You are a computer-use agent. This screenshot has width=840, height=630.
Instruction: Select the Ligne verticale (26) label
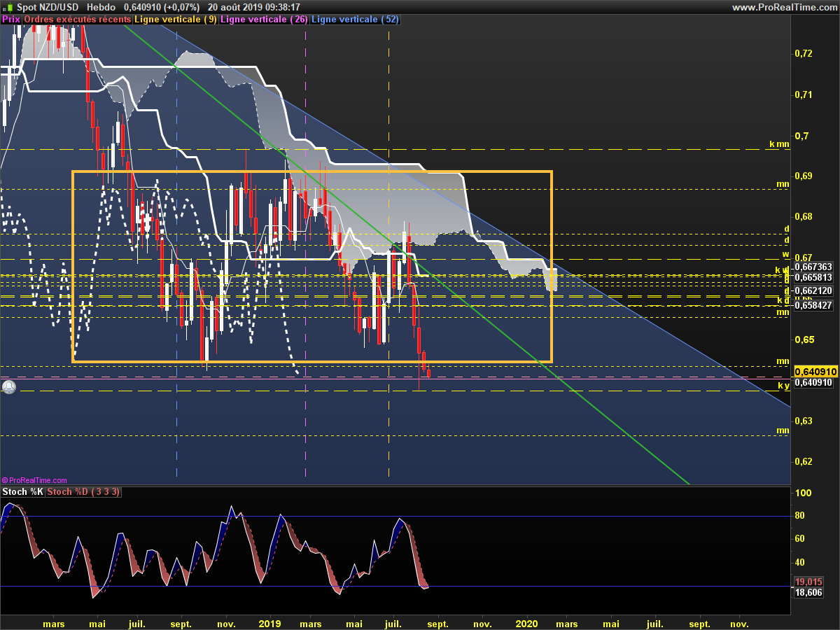point(265,20)
